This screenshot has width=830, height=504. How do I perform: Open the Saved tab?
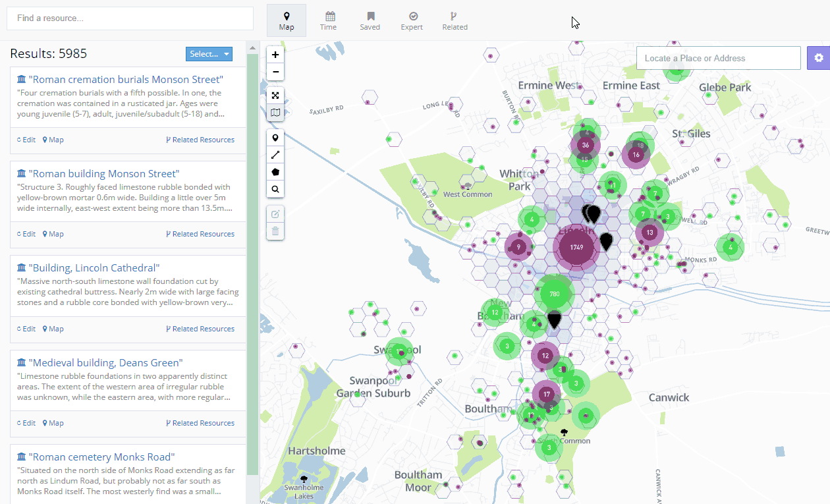[x=370, y=20]
